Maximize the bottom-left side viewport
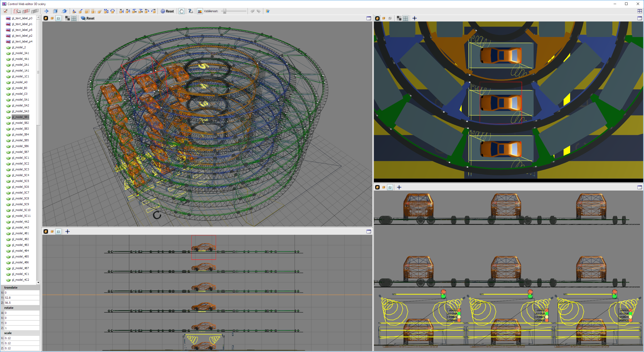 [369, 231]
